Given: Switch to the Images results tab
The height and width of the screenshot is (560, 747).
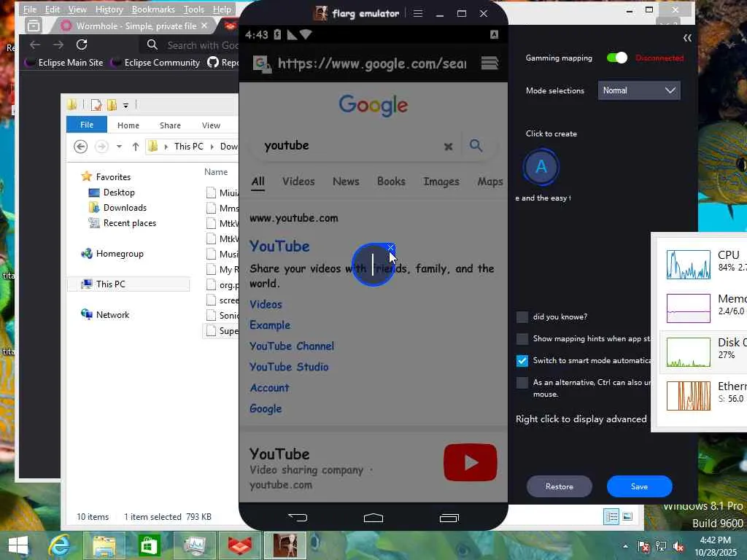Looking at the screenshot, I should (x=441, y=182).
